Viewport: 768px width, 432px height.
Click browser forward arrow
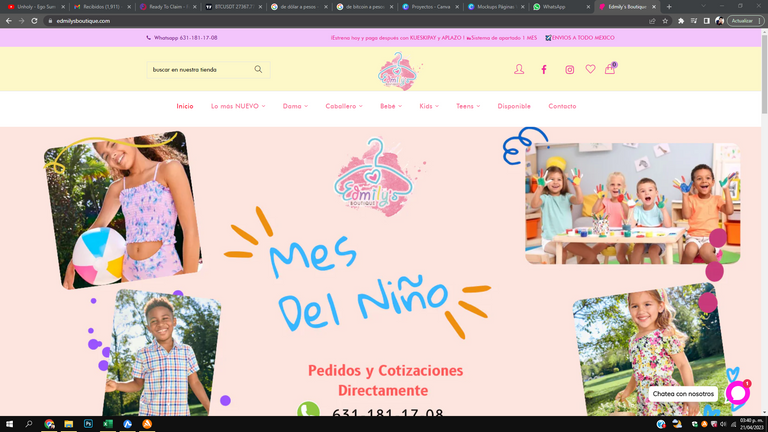click(x=21, y=21)
